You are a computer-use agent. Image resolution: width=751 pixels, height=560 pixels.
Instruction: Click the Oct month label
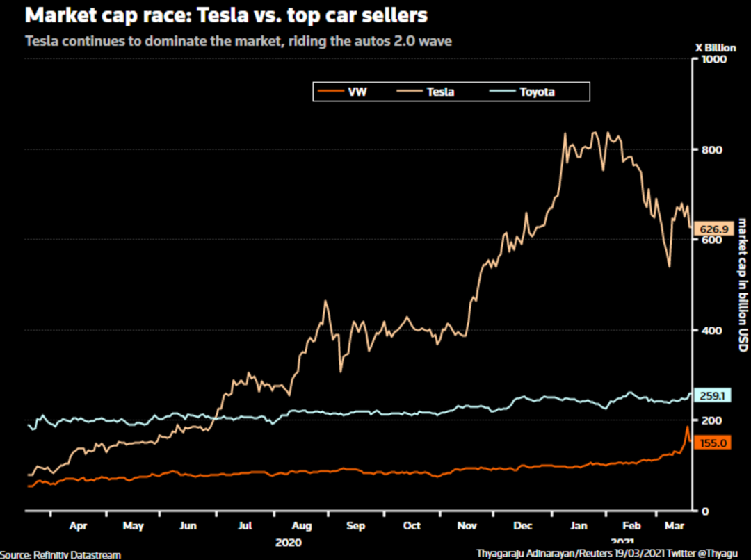tap(412, 525)
